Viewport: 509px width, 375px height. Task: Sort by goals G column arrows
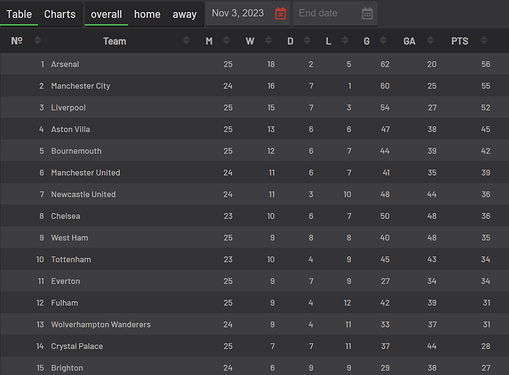[383, 41]
